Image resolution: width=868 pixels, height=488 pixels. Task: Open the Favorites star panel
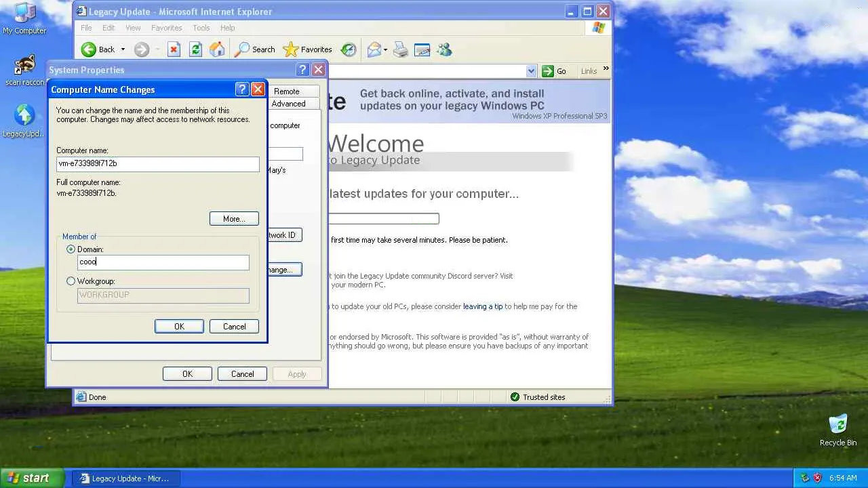click(x=307, y=49)
